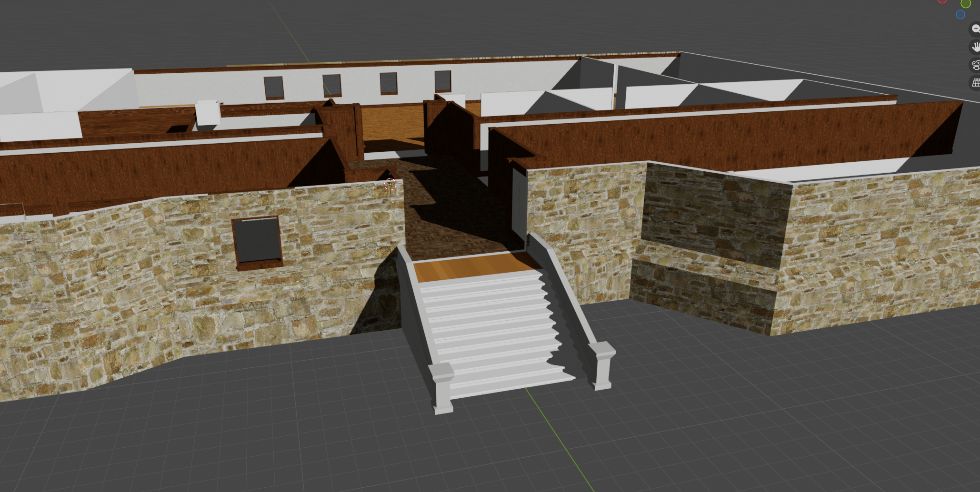Toggle the camera view button

click(x=975, y=65)
